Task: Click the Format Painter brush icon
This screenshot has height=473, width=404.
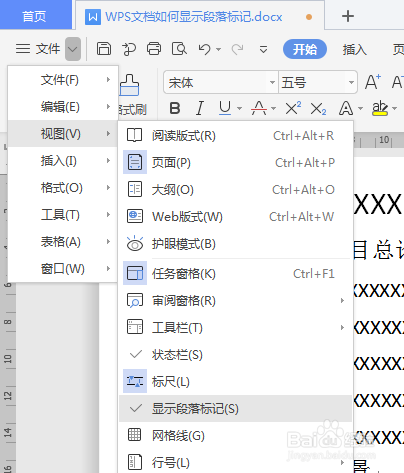Action: tap(129, 85)
